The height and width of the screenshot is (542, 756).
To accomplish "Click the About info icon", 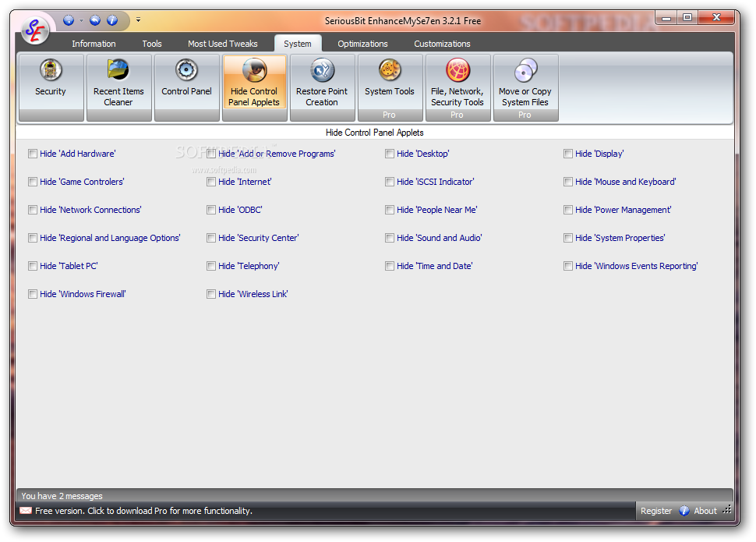I will tap(684, 511).
